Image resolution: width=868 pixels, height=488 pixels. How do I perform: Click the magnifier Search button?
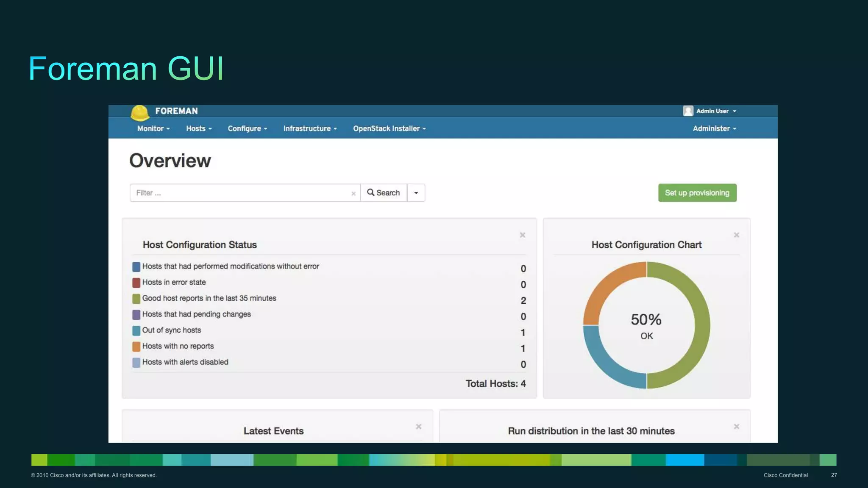coord(384,193)
